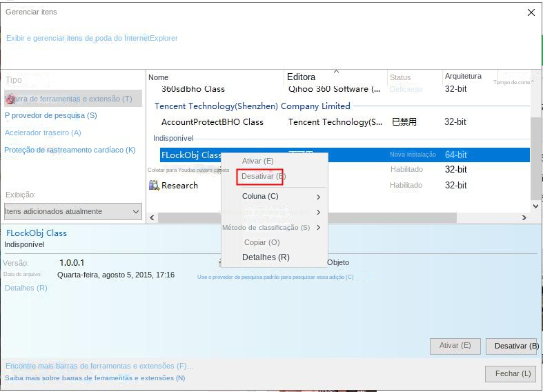Close the Gerenciar itens dialog

click(531, 13)
